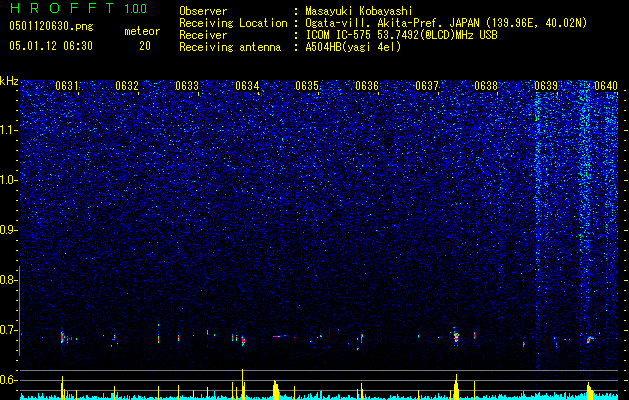Screen dimensions: 629x400
Task: Click the date stamp 05.01.12 06:30
Action: coord(51,46)
